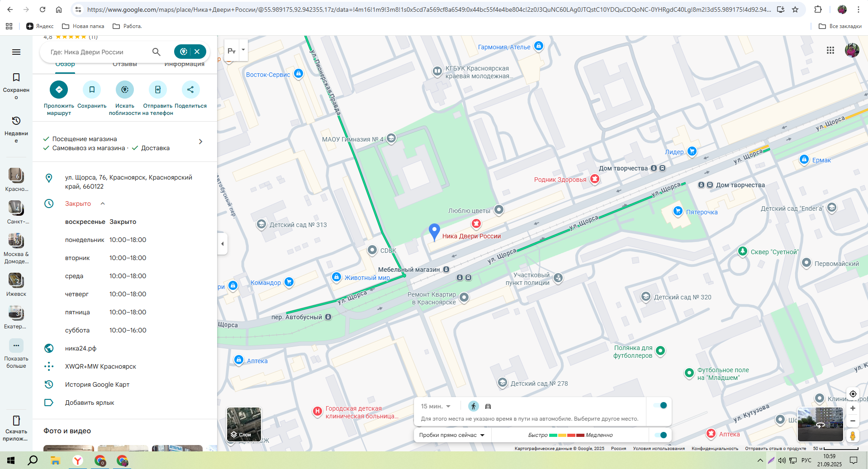Open the Ижевск recent place in left rail

[x=16, y=285]
